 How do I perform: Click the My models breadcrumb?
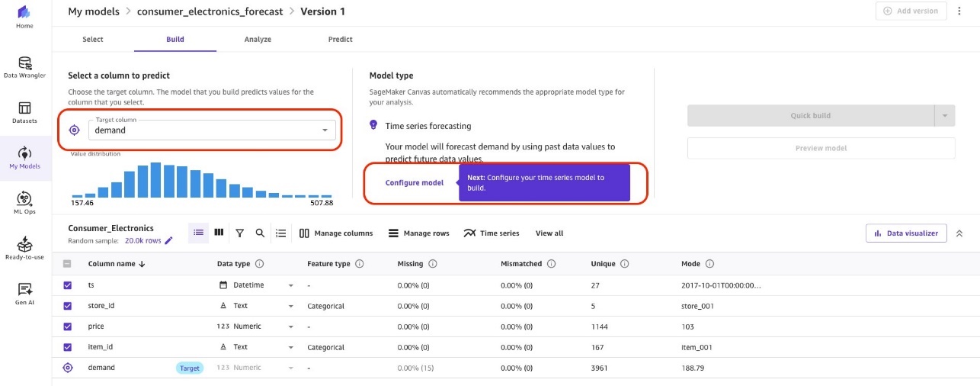click(93, 11)
